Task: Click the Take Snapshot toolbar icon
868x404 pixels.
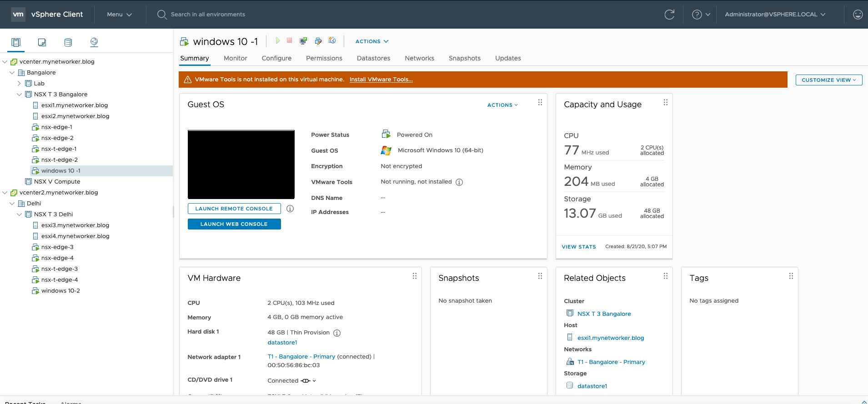Action: [x=332, y=41]
